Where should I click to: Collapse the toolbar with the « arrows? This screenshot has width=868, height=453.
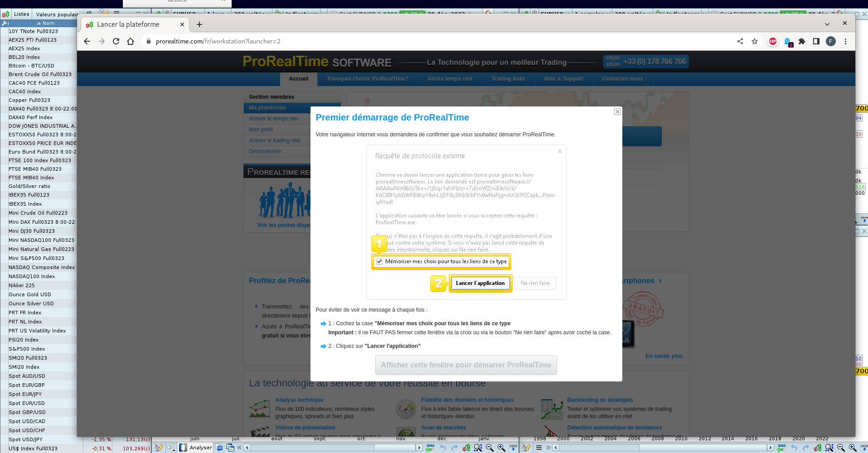click(x=239, y=448)
